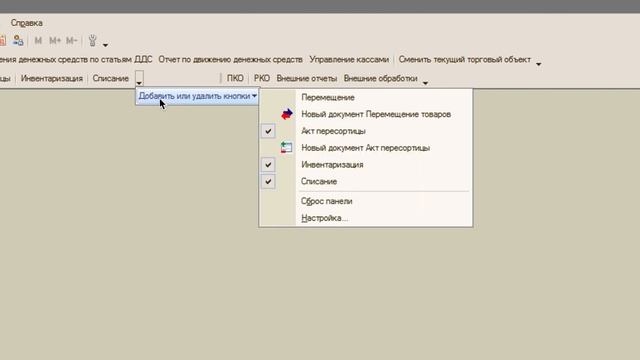Screen dimensions: 640x360
Task: Uncheck Списание checkbox in menu
Action: [x=268, y=181]
